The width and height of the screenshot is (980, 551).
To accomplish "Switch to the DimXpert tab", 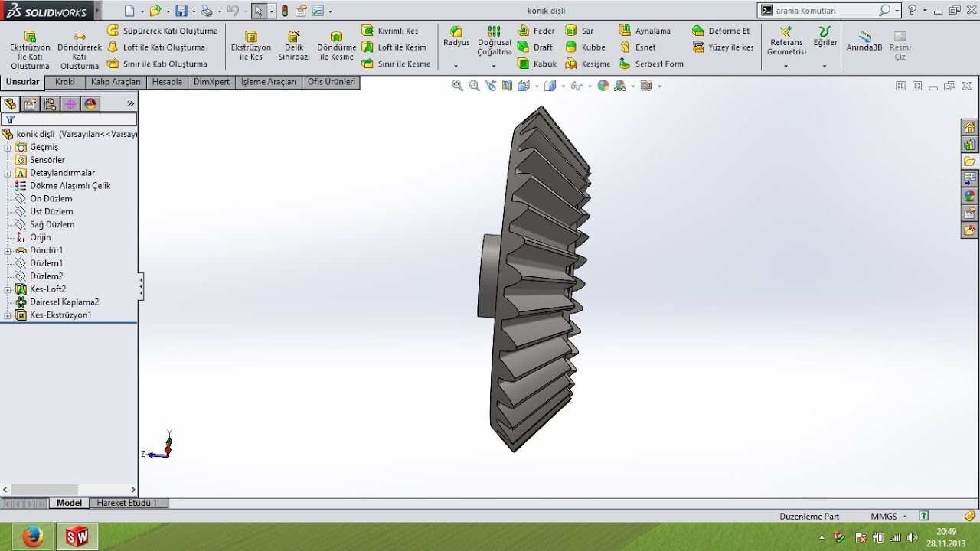I will click(x=211, y=82).
